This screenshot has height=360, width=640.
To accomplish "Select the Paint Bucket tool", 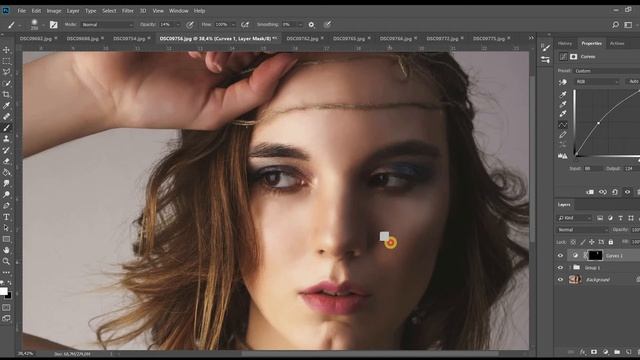I will [x=6, y=172].
